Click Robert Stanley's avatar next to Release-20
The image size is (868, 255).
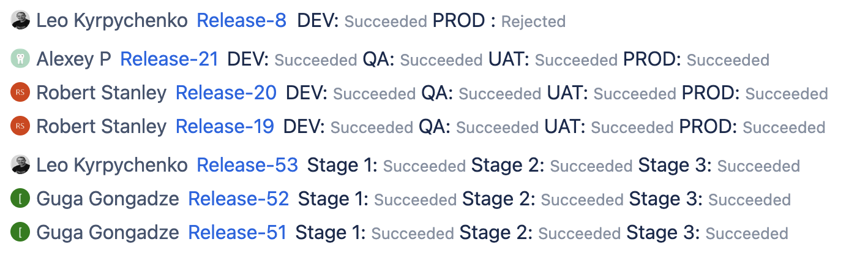pos(21,93)
